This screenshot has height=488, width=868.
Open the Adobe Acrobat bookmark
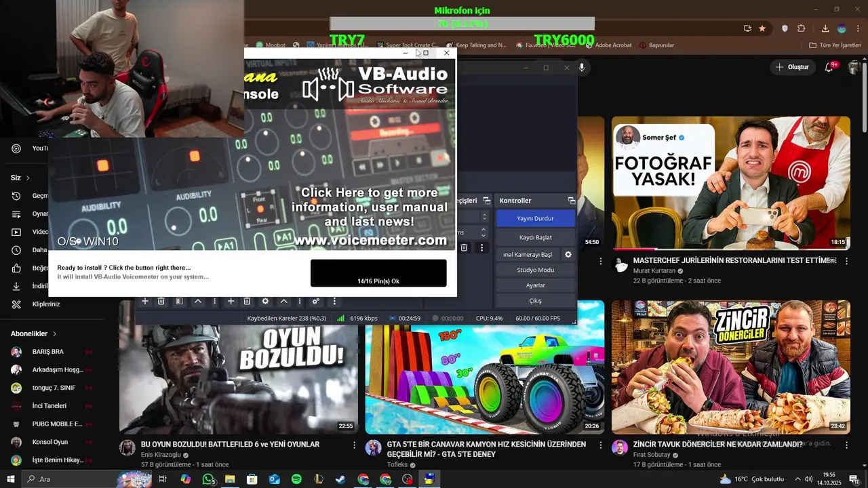[x=608, y=45]
